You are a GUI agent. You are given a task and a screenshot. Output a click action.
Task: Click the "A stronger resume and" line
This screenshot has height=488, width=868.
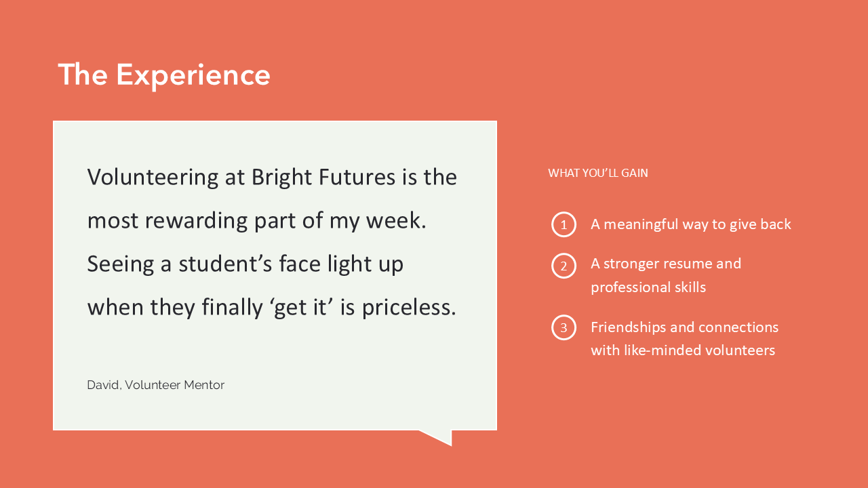665,263
